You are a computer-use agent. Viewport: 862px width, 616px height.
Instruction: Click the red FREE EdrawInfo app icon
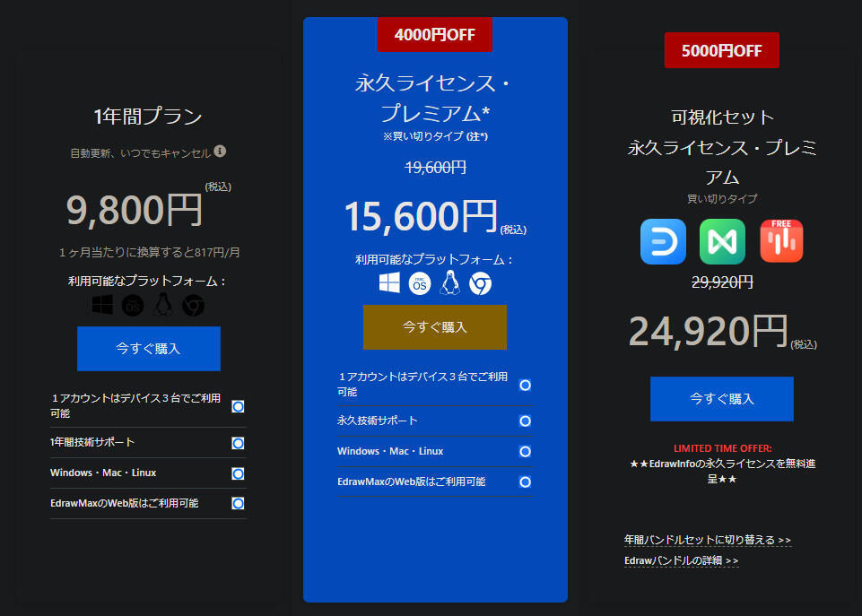782,240
